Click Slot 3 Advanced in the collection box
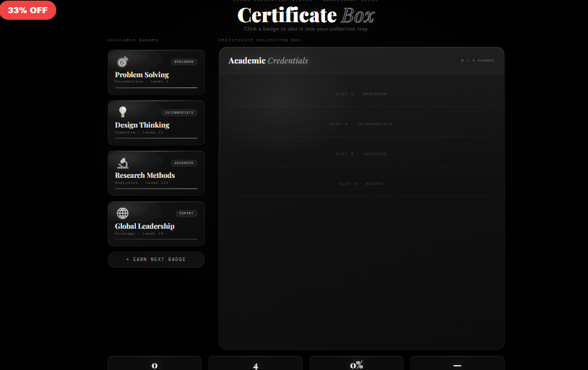 coord(361,153)
